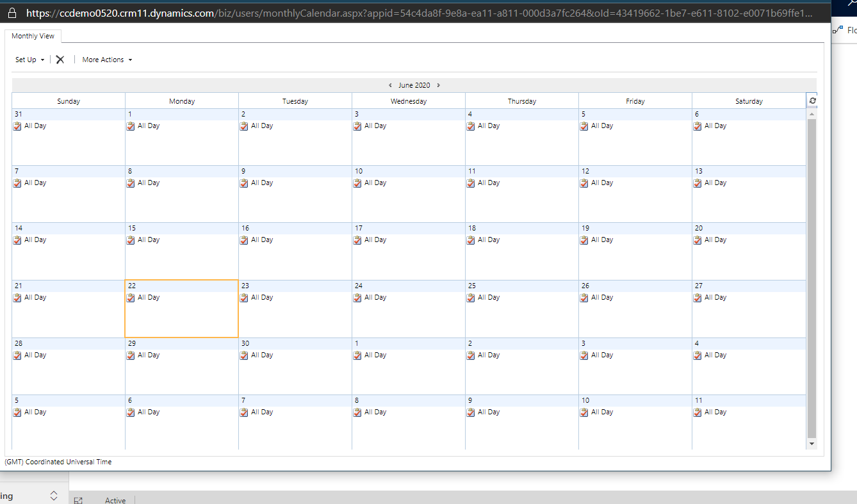The width and height of the screenshot is (857, 504).
Task: Click All Day icon on Friday June 19
Action: click(x=584, y=240)
